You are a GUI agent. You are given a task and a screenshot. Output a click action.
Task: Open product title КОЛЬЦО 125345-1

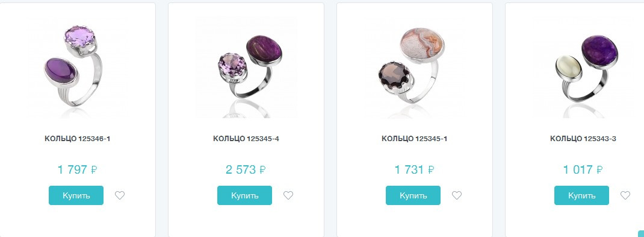click(x=415, y=139)
